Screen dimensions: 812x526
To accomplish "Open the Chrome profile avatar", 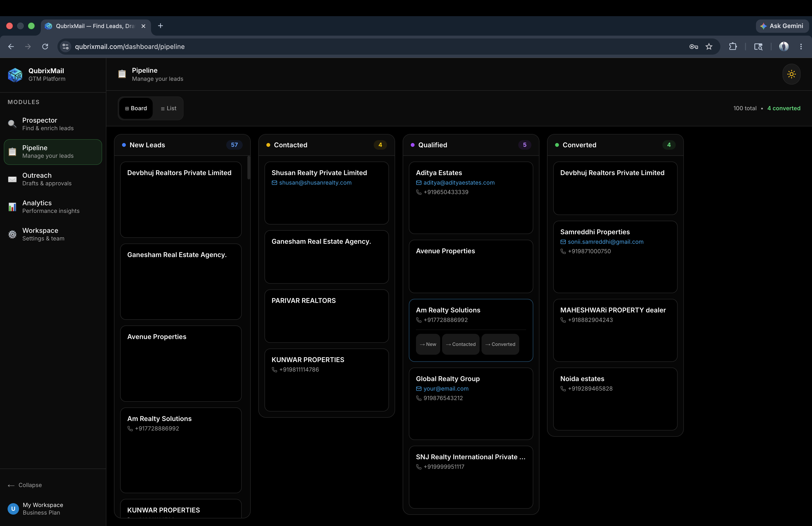I will coord(784,46).
